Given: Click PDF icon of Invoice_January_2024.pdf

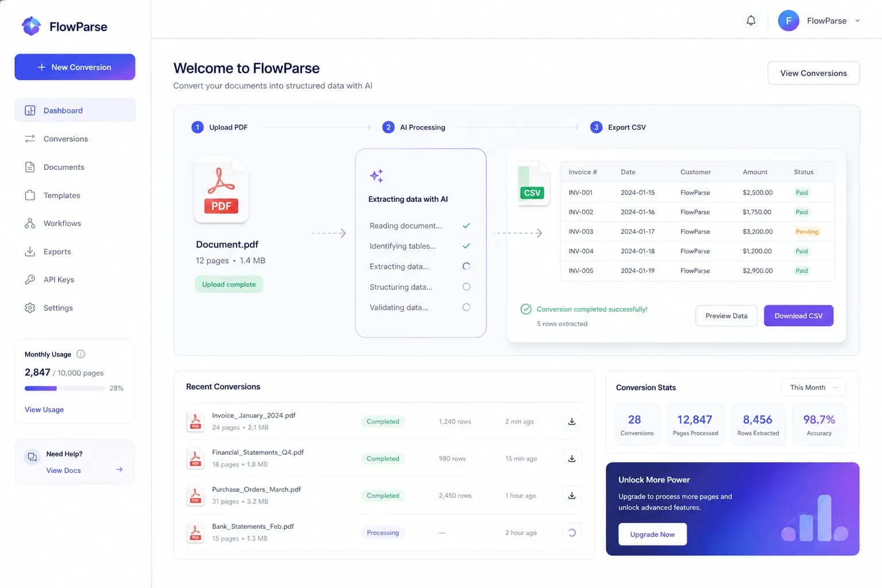Looking at the screenshot, I should point(195,421).
